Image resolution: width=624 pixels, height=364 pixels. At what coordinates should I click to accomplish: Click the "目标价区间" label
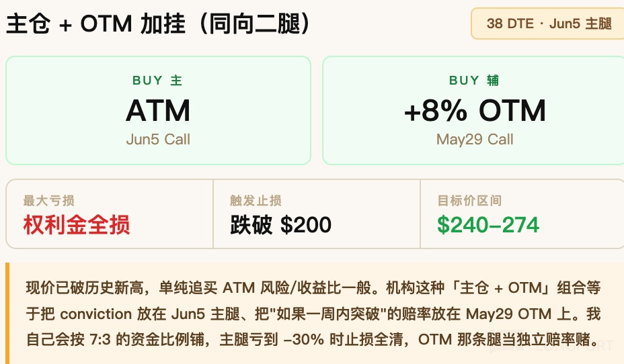pos(469,201)
